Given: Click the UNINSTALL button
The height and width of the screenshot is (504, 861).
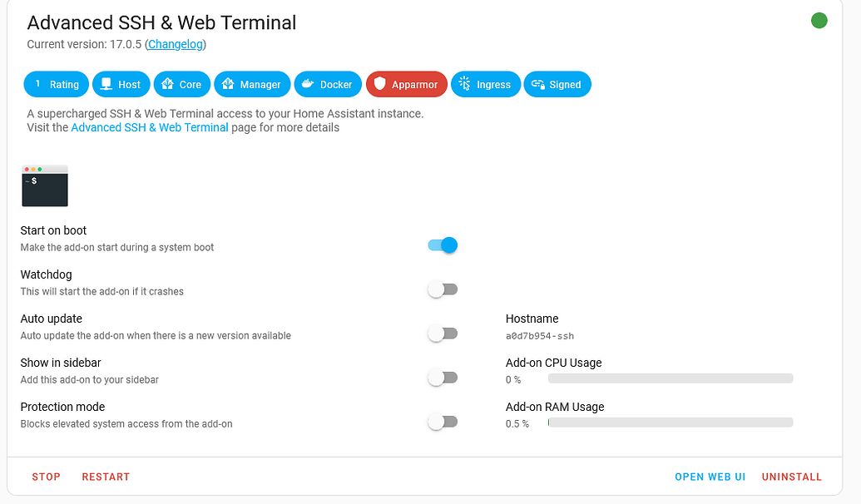Looking at the screenshot, I should point(792,477).
